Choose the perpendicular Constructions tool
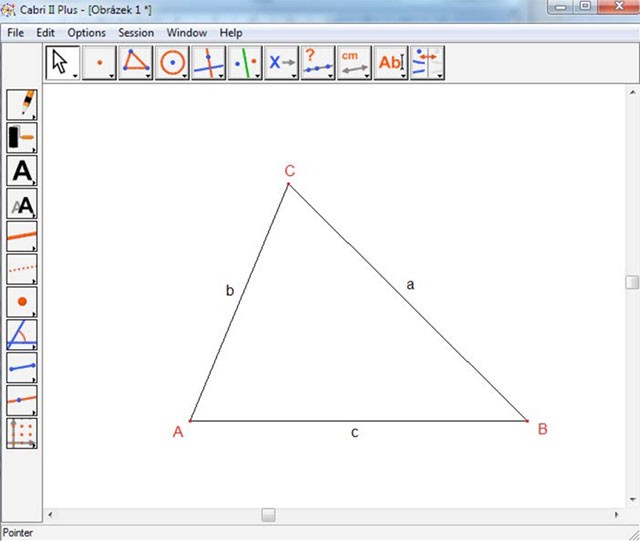Viewport: 640px width, 541px height. click(x=208, y=63)
